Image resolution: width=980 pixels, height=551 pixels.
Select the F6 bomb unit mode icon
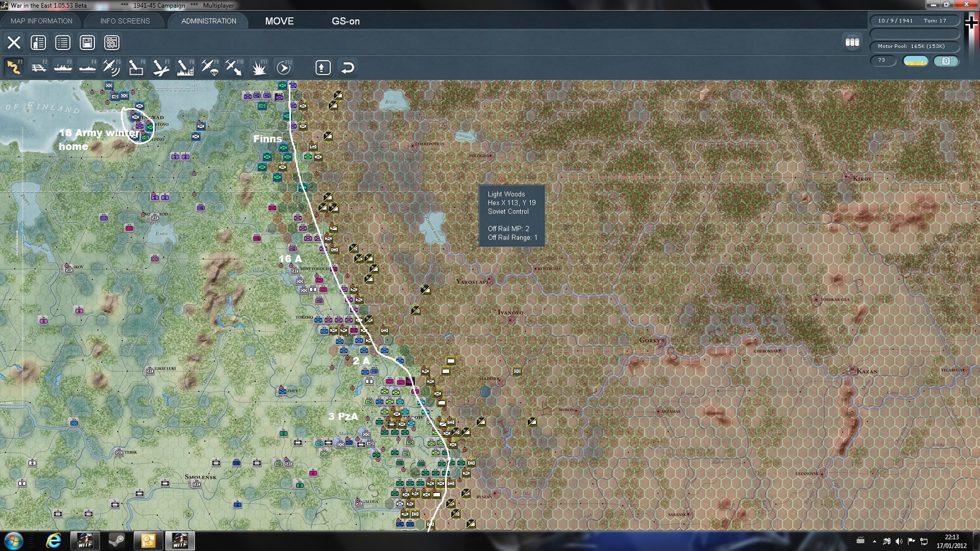(x=136, y=67)
